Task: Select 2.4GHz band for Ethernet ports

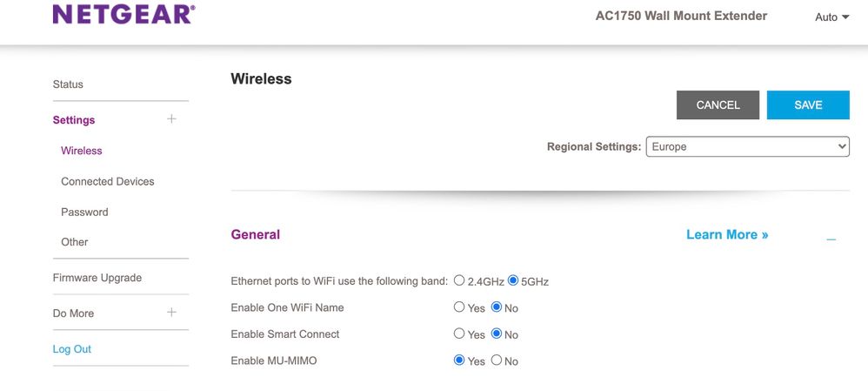Action: click(x=459, y=280)
